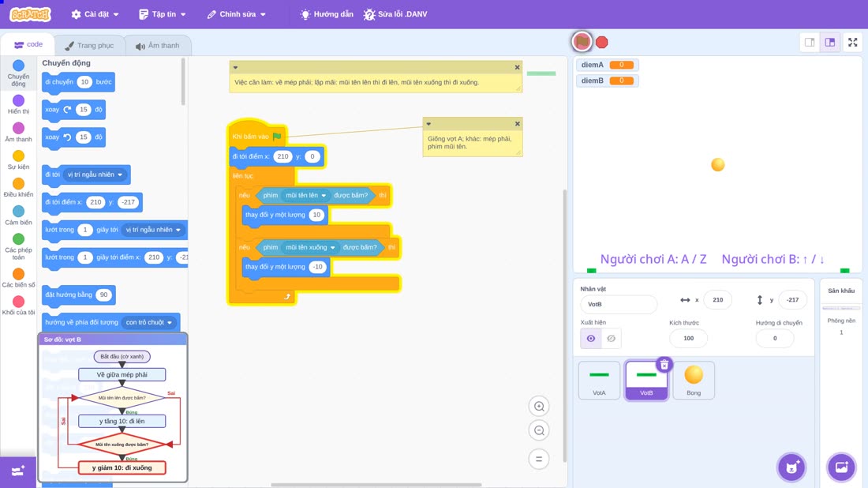This screenshot has width=868, height=488.
Task: Delete the VotB sprite using trash icon
Action: [664, 365]
